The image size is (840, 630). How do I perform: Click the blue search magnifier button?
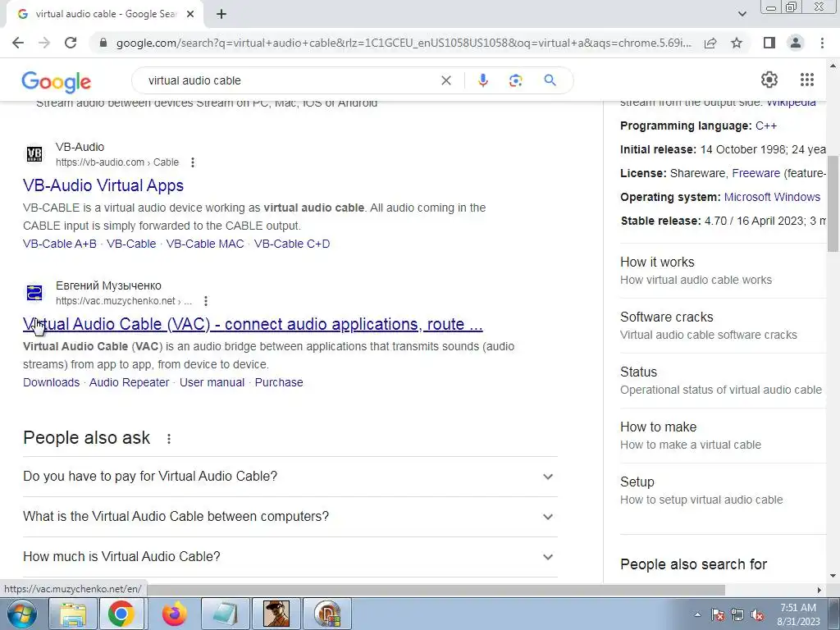click(550, 80)
